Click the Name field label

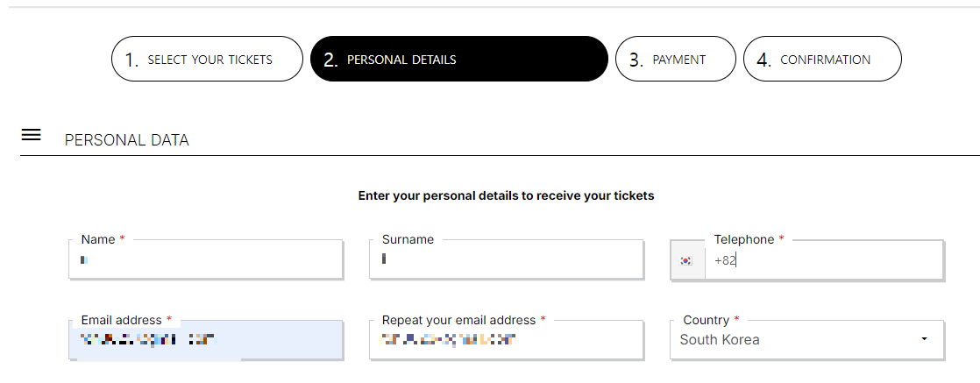(98, 239)
